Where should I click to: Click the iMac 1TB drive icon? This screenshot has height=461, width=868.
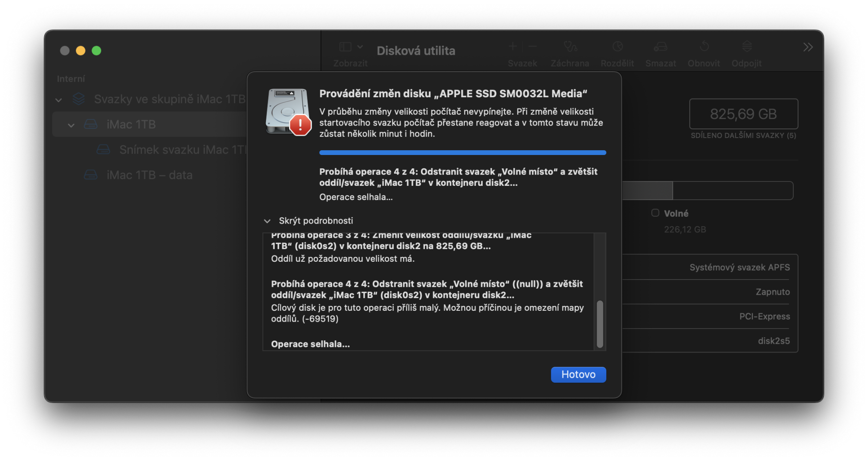click(91, 124)
